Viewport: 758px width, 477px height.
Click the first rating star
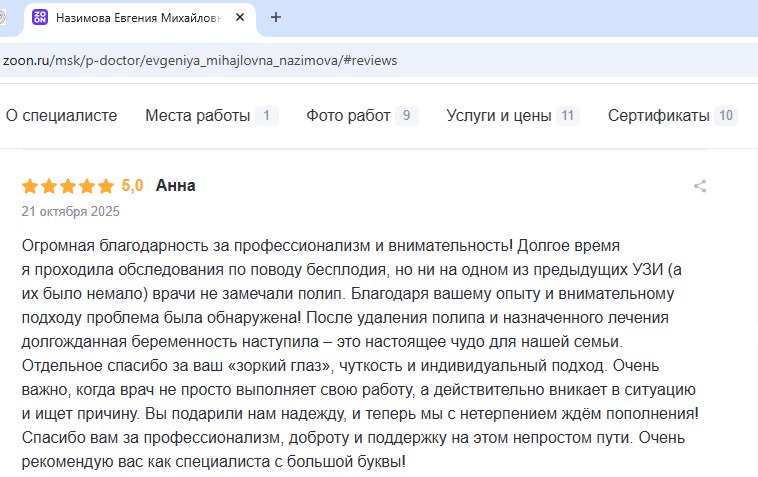[29, 186]
